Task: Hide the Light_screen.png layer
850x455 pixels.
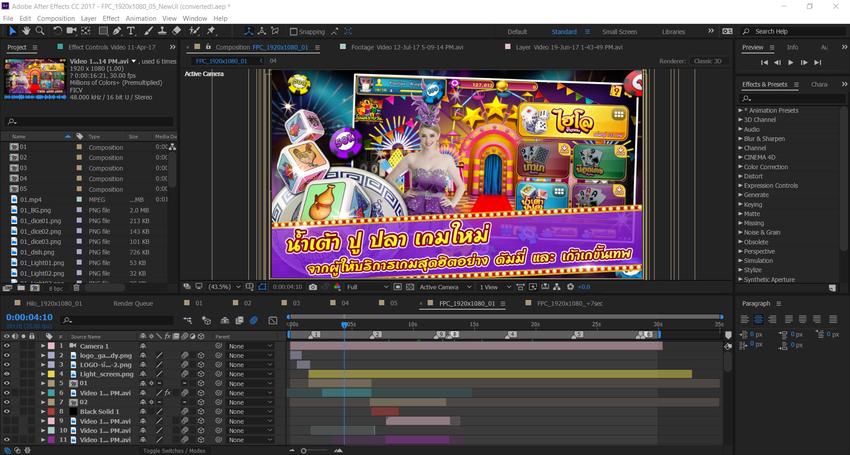Action: click(x=7, y=374)
